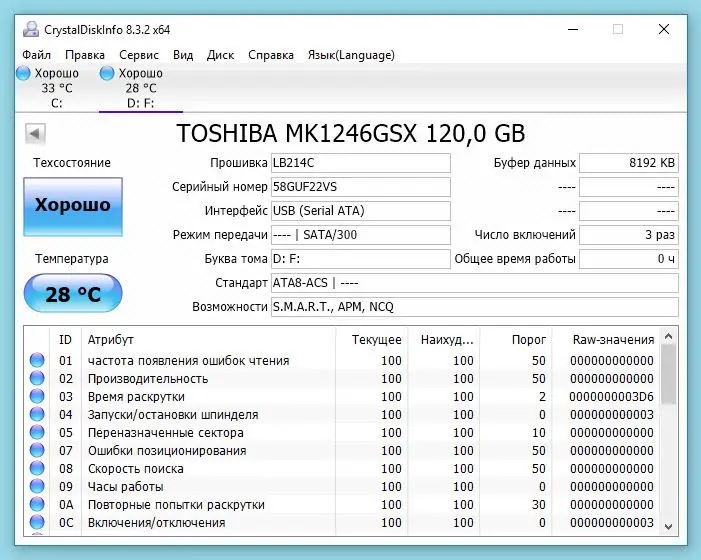Viewport: 701px width, 560px height.
Task: Click raw value 0000000003D6
Action: tap(612, 397)
